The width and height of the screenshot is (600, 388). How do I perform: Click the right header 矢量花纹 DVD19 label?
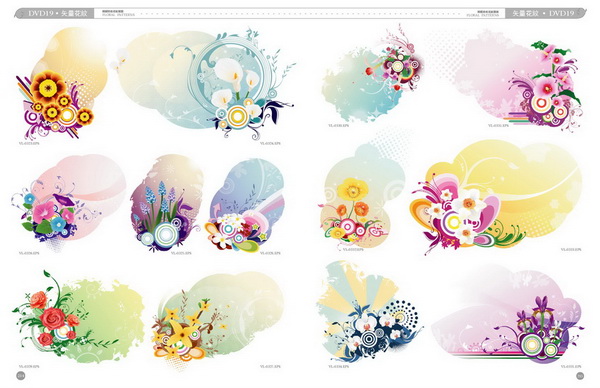tap(543, 13)
